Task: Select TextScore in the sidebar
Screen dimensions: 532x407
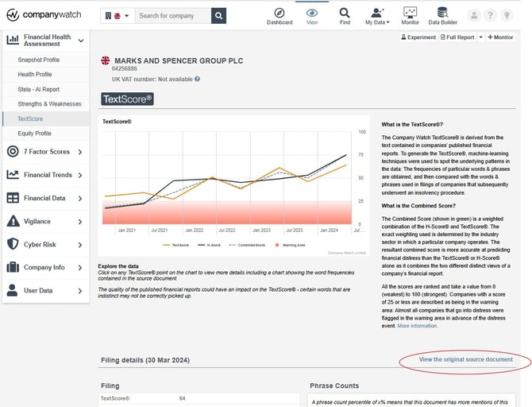Action: click(30, 119)
